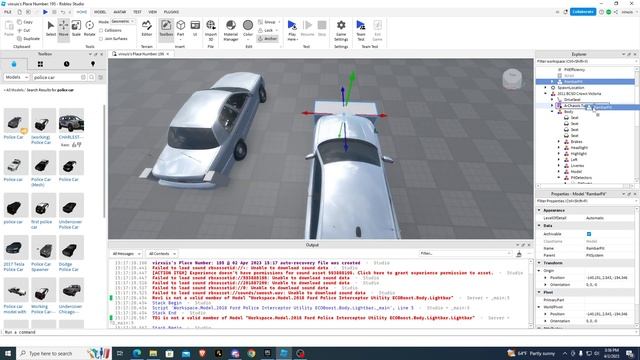Open Game Settings
Viewport: 640px width, 360px height.
click(341, 30)
